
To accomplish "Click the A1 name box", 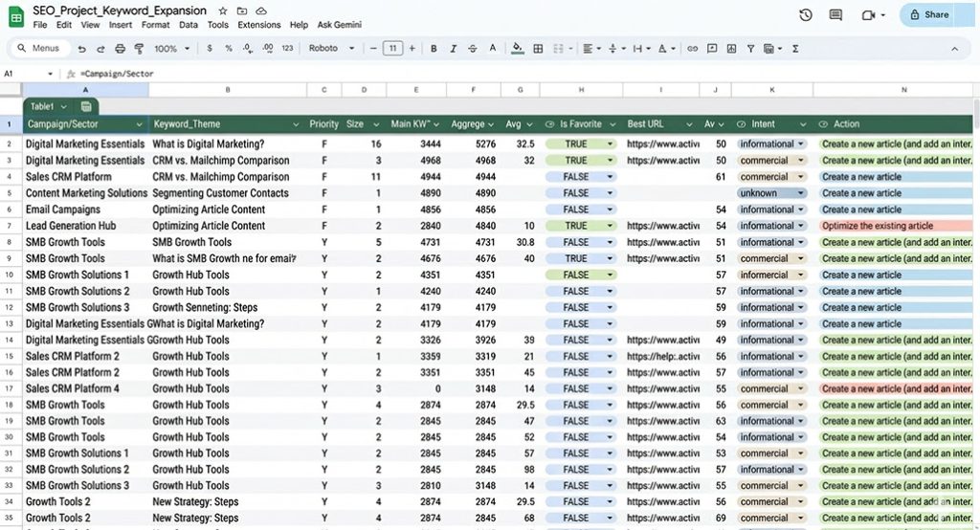I will pos(28,74).
